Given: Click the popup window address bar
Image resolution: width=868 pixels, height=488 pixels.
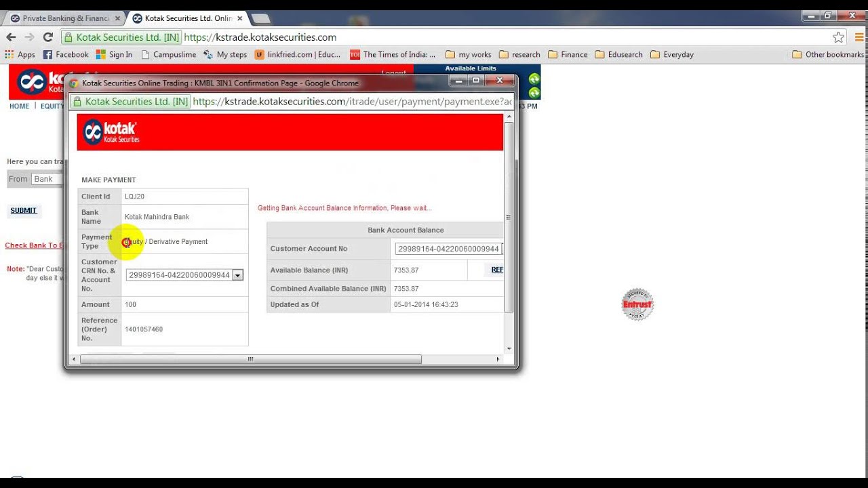Looking at the screenshot, I should [x=353, y=102].
